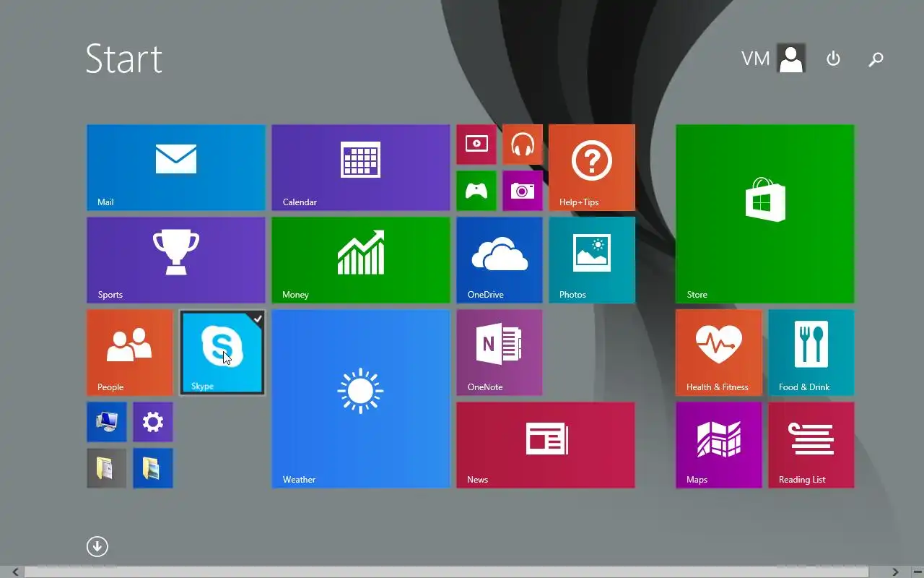Click the horizontal scrollbar track
This screenshot has width=924, height=578.
pos(446,572)
